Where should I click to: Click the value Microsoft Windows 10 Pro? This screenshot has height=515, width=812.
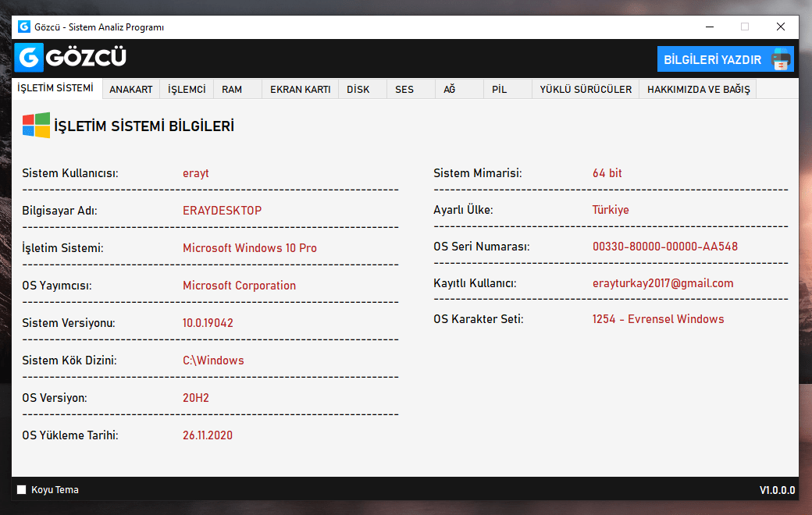pyautogui.click(x=250, y=248)
